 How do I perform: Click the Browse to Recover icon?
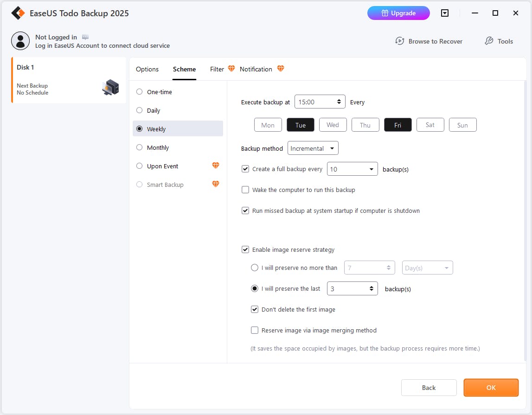click(400, 41)
